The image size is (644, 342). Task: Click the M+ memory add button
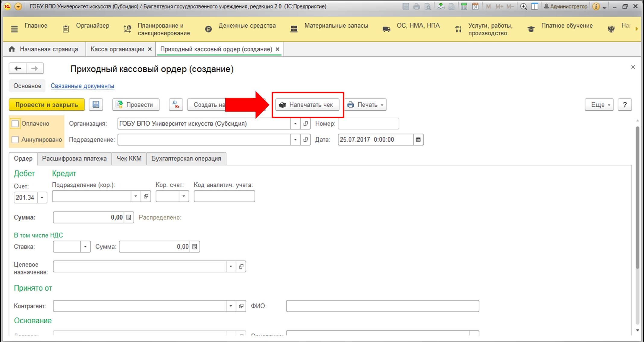(x=499, y=6)
